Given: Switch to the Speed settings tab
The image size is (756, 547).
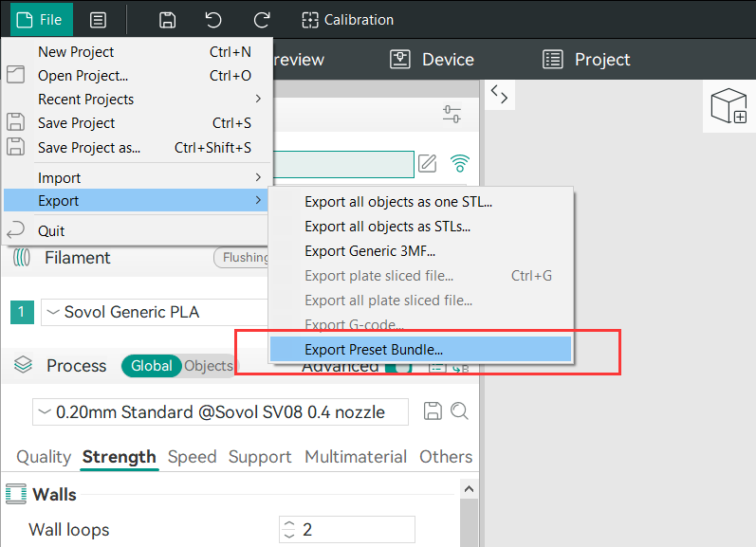Looking at the screenshot, I should coord(192,457).
